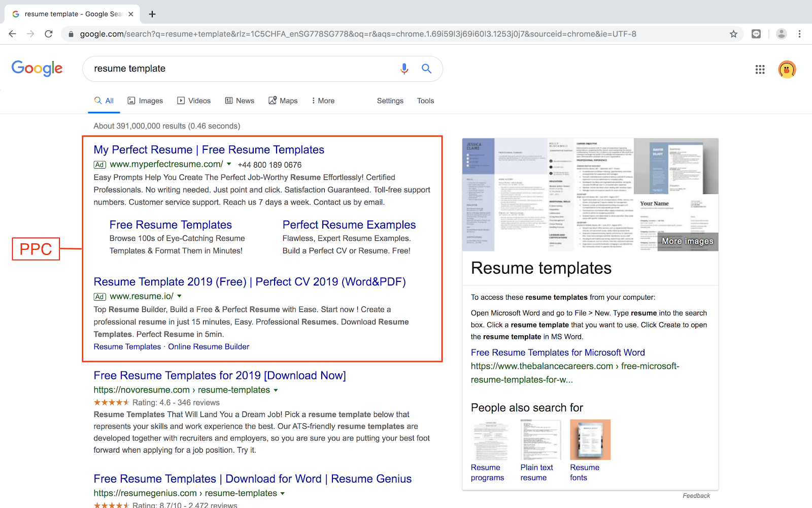Open search Tools

pos(426,101)
